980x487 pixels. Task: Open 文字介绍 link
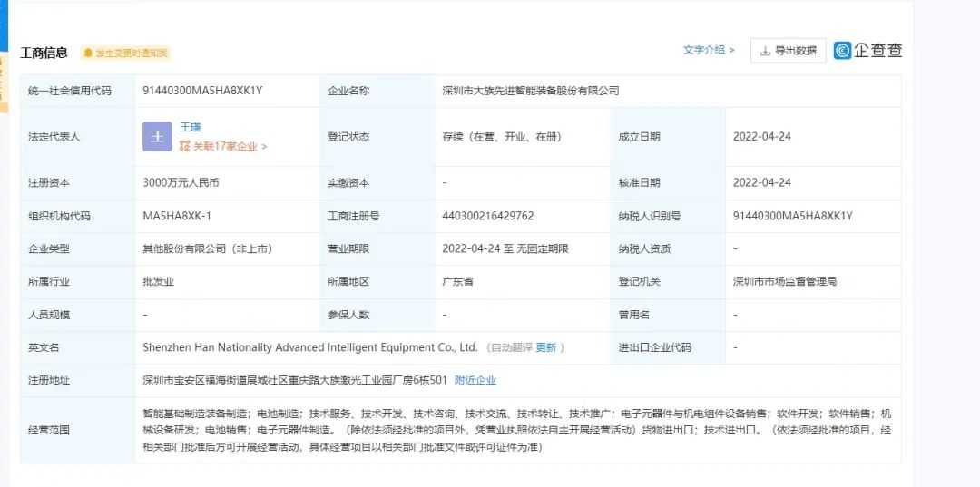(709, 50)
